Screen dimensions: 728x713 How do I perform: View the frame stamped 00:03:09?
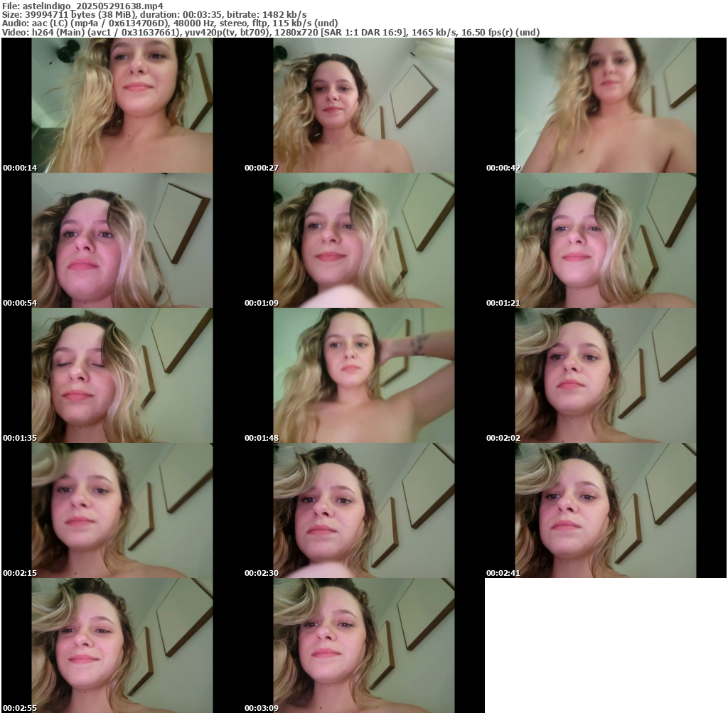[x=363, y=645]
